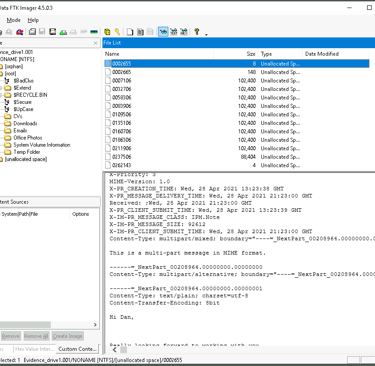
Task: Click the Remove button
Action: tap(10, 336)
